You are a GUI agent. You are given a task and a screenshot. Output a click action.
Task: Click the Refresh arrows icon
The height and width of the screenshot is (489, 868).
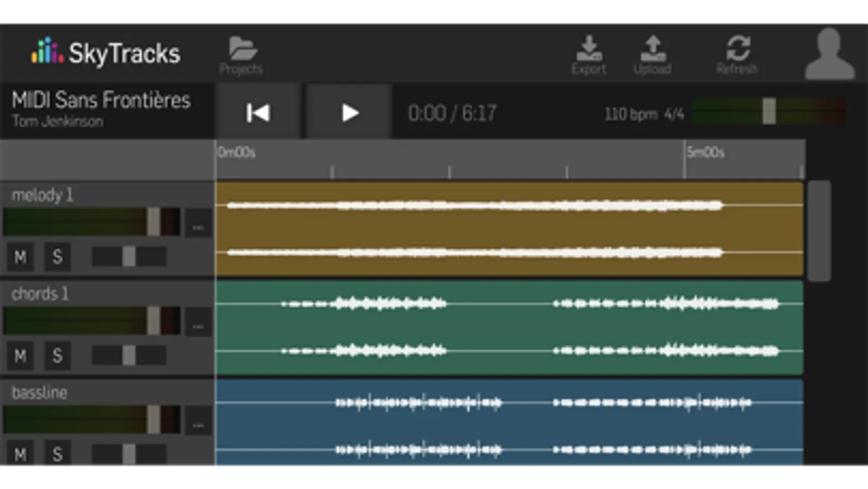tap(738, 48)
